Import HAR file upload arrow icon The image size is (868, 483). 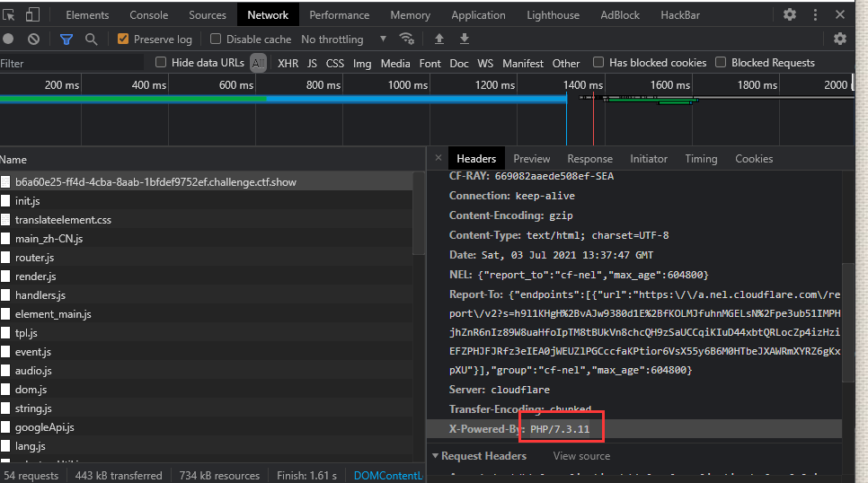439,39
